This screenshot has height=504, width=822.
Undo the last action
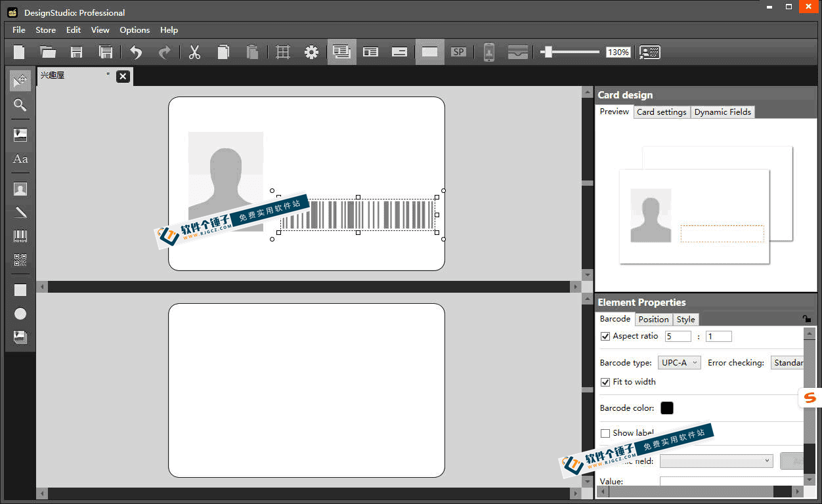136,52
